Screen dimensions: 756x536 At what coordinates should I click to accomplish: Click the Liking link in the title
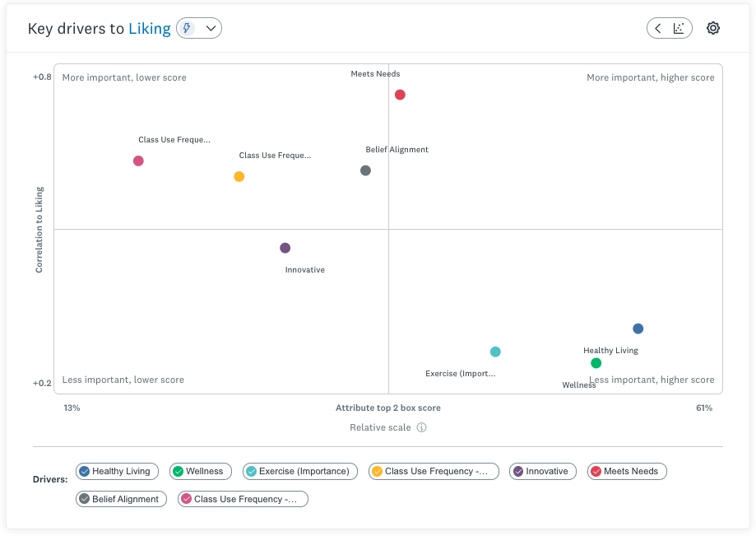click(150, 27)
